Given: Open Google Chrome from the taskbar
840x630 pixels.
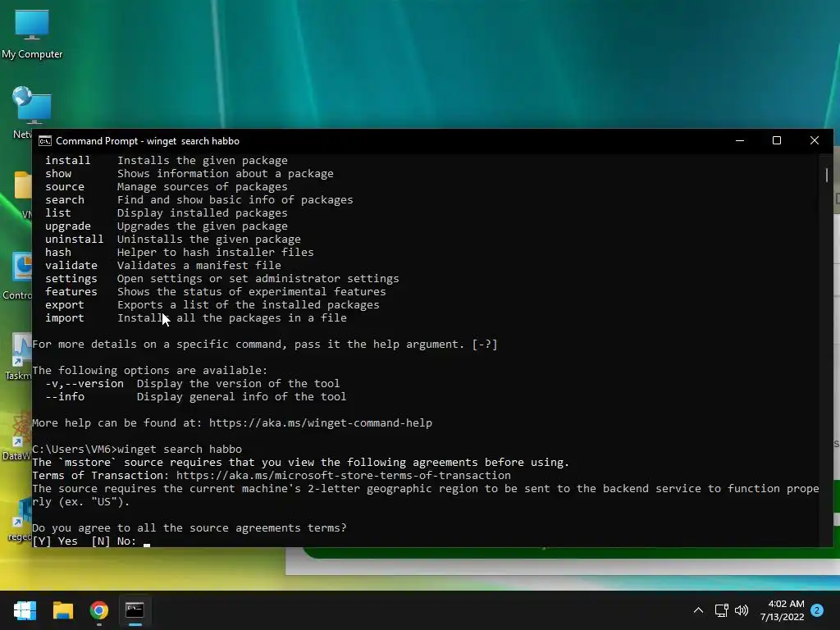Looking at the screenshot, I should pos(99,610).
